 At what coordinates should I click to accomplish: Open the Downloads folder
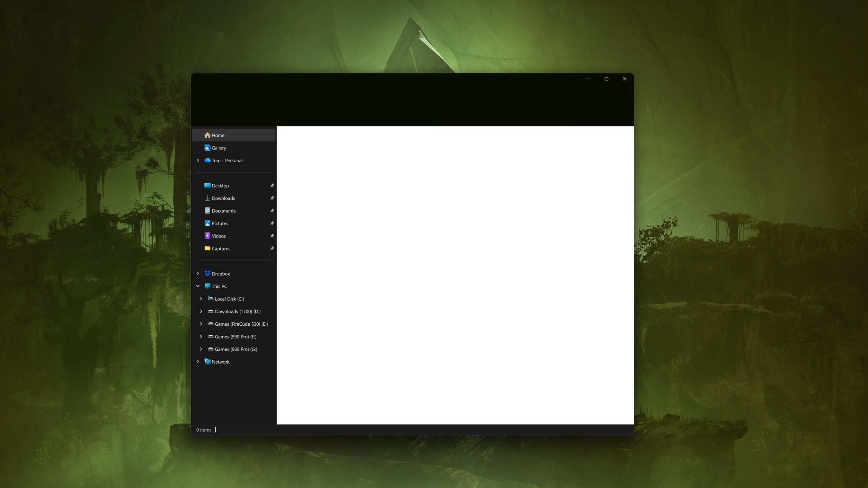click(223, 198)
